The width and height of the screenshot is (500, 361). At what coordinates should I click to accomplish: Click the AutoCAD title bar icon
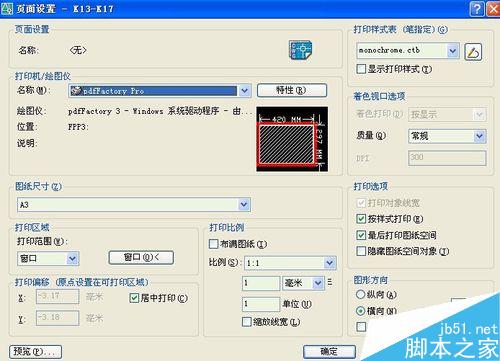7,8
